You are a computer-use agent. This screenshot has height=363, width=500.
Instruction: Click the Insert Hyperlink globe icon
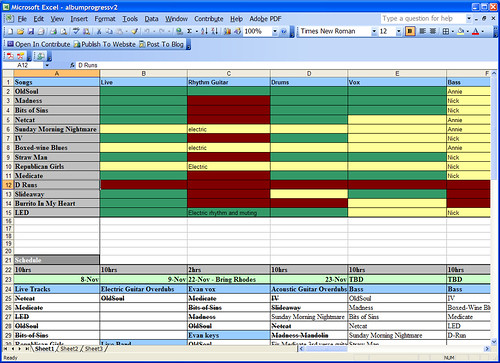pos(179,31)
